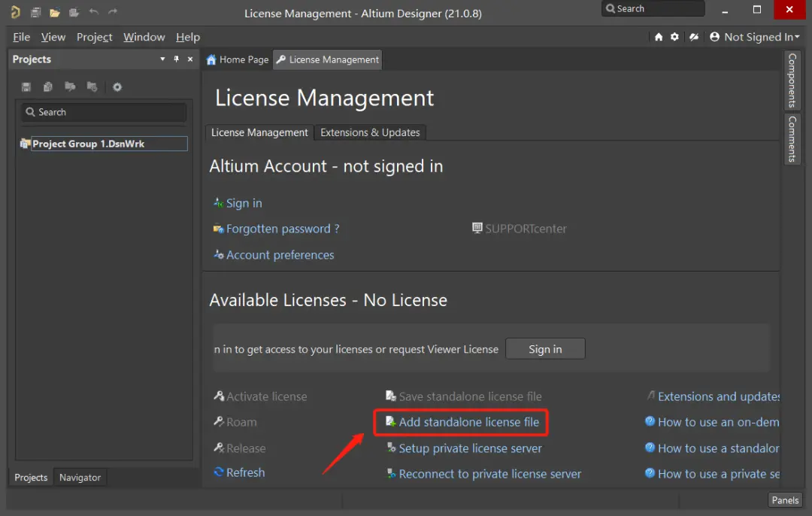Select the License Management document tab
The width and height of the screenshot is (812, 516).
[327, 59]
